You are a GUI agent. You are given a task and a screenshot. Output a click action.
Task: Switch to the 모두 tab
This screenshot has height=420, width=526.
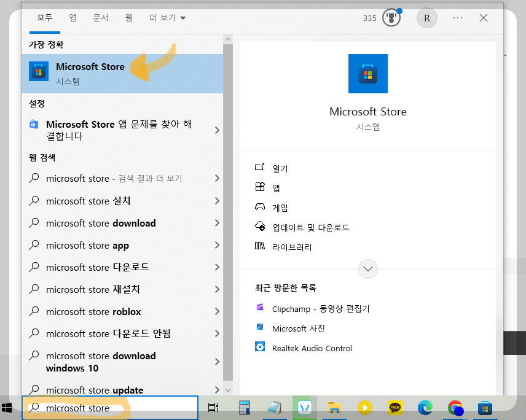45,18
